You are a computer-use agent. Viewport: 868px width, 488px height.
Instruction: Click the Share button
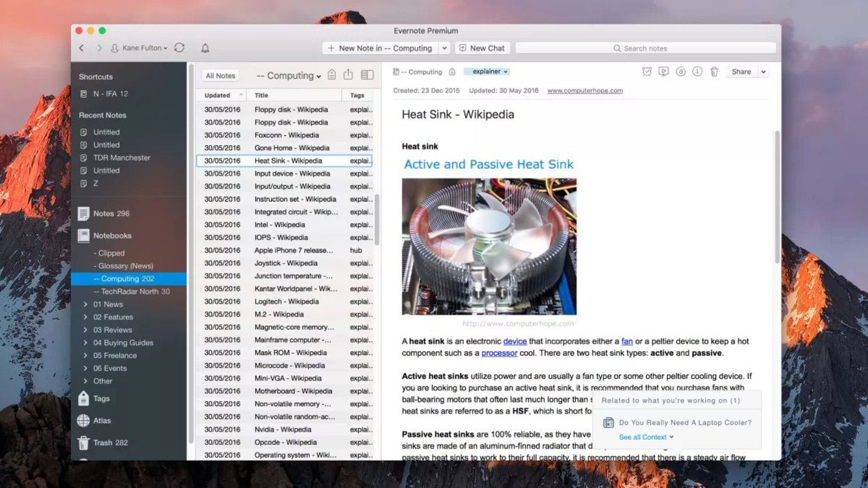(x=741, y=71)
